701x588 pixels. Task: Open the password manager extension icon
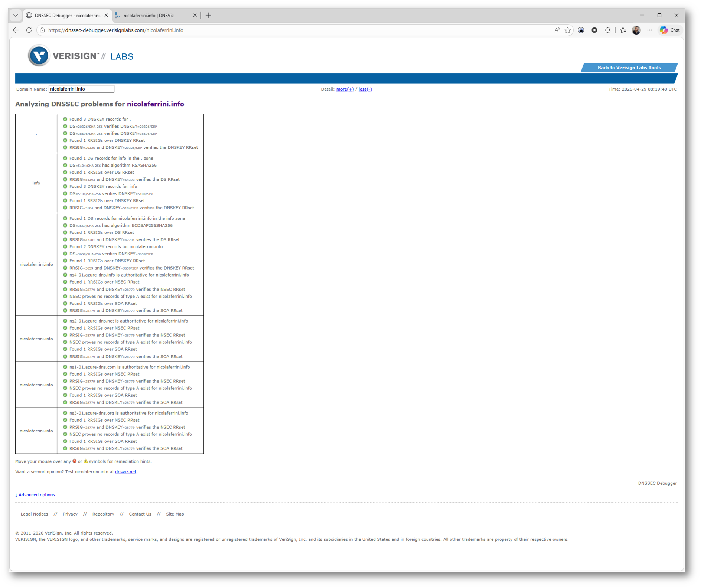click(x=581, y=30)
